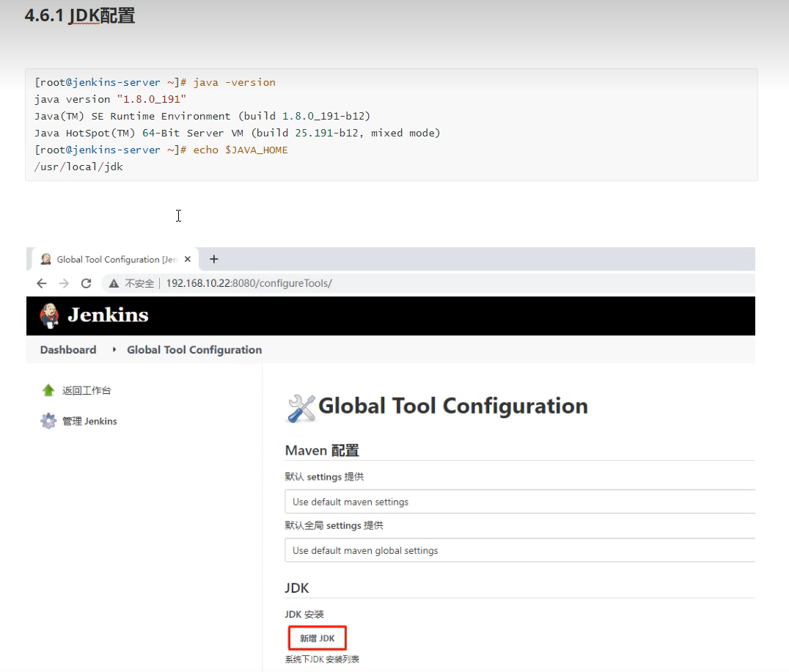
Task: Click the java version "1.8.0_191" output line
Action: pos(110,99)
